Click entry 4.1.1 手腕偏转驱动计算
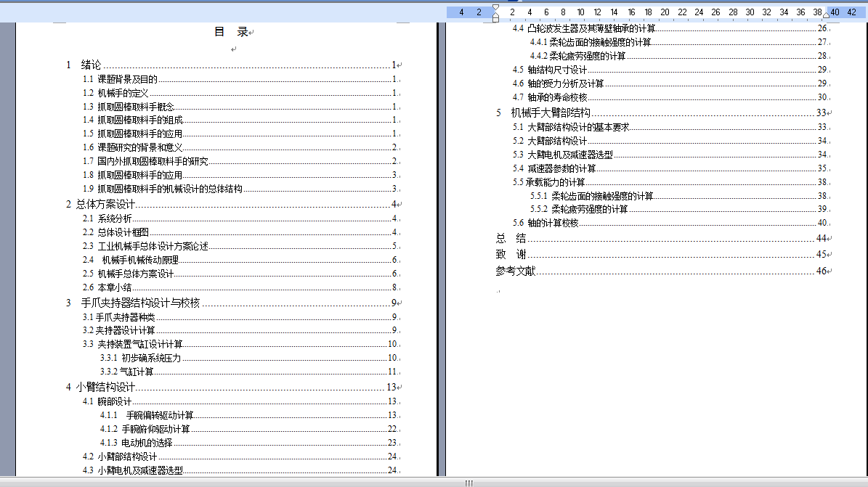The height and width of the screenshot is (487, 868). click(249, 415)
